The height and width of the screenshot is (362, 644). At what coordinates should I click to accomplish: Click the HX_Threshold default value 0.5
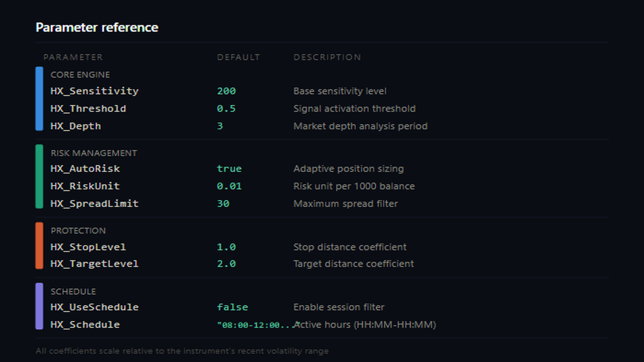tap(226, 109)
